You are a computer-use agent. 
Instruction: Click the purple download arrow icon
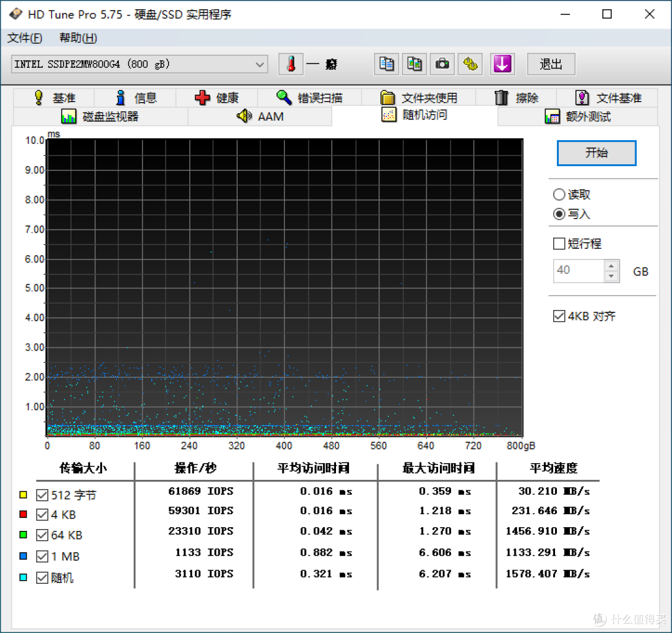(502, 63)
